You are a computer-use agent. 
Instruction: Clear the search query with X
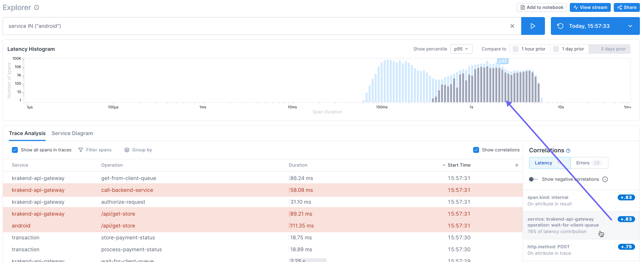[512, 26]
